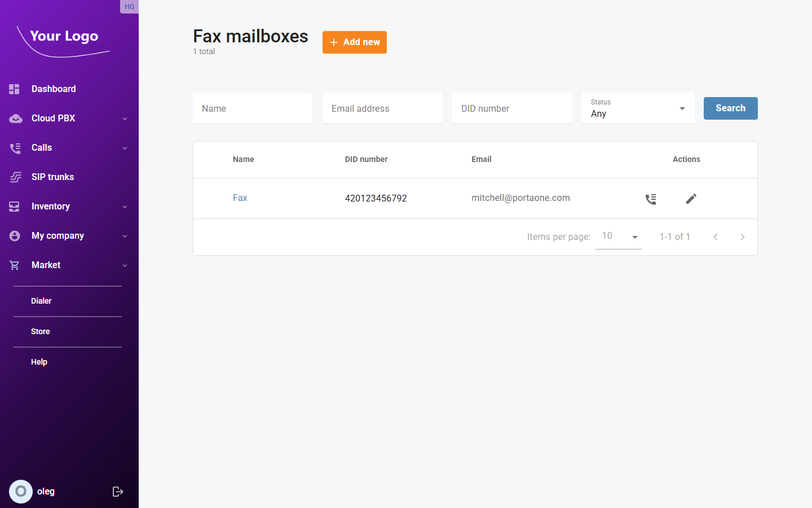Viewport: 812px width, 508px height.
Task: Open the Dashboard section icon
Action: (14, 89)
